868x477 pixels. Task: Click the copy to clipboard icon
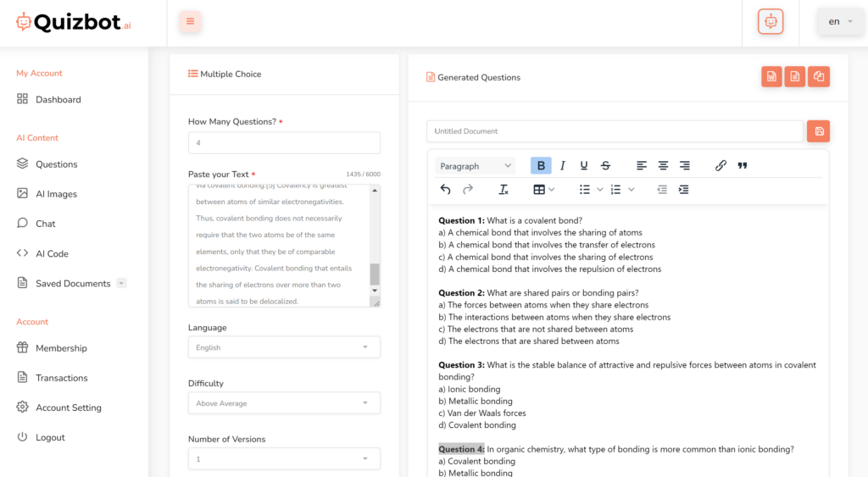coord(818,77)
